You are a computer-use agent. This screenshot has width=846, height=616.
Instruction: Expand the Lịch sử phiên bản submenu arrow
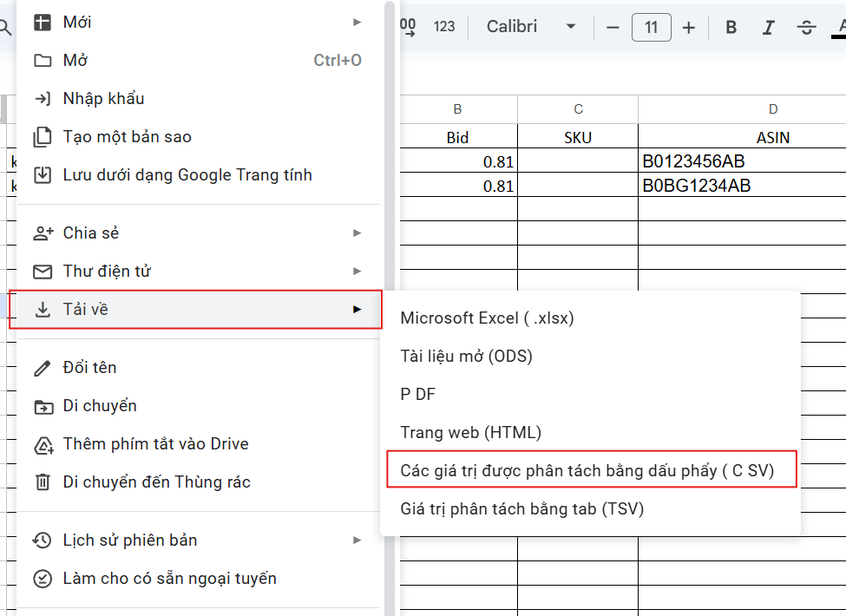coord(357,541)
